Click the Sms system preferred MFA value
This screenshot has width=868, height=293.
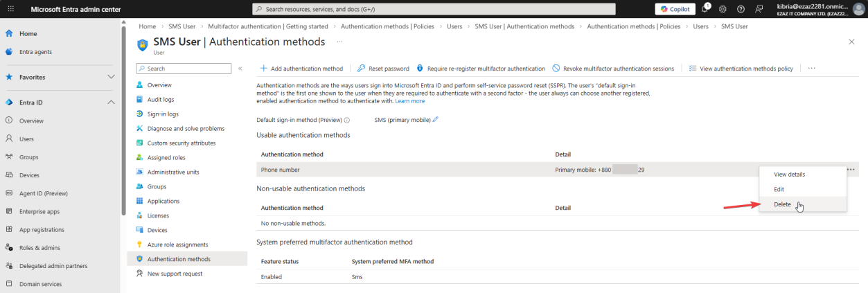[x=357, y=277]
